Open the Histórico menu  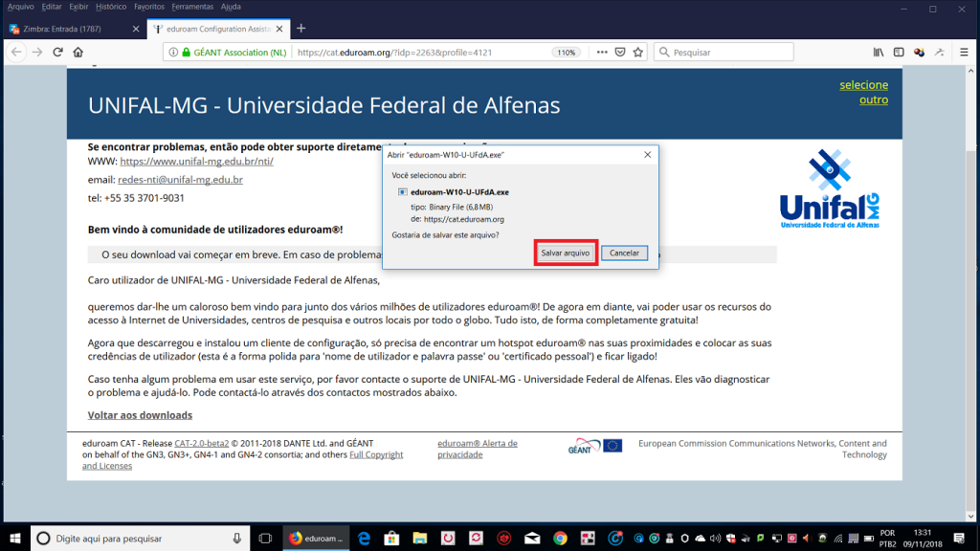pyautogui.click(x=111, y=7)
